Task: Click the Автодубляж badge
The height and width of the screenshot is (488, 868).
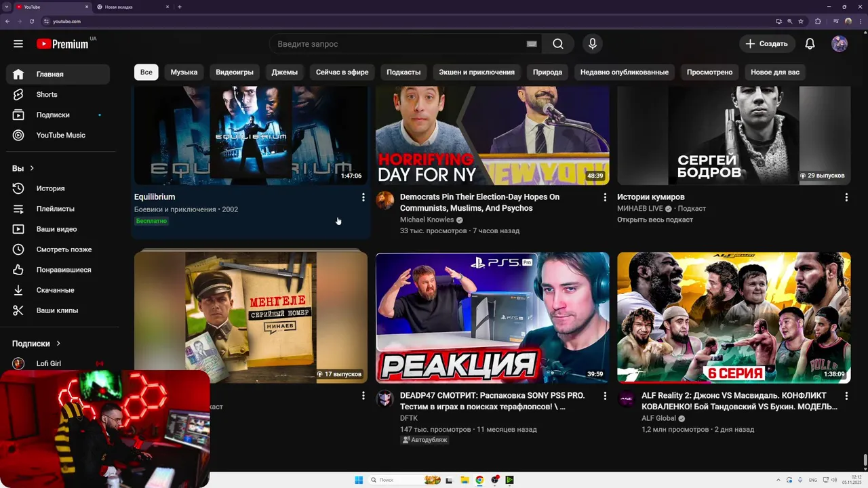Action: pyautogui.click(x=425, y=440)
